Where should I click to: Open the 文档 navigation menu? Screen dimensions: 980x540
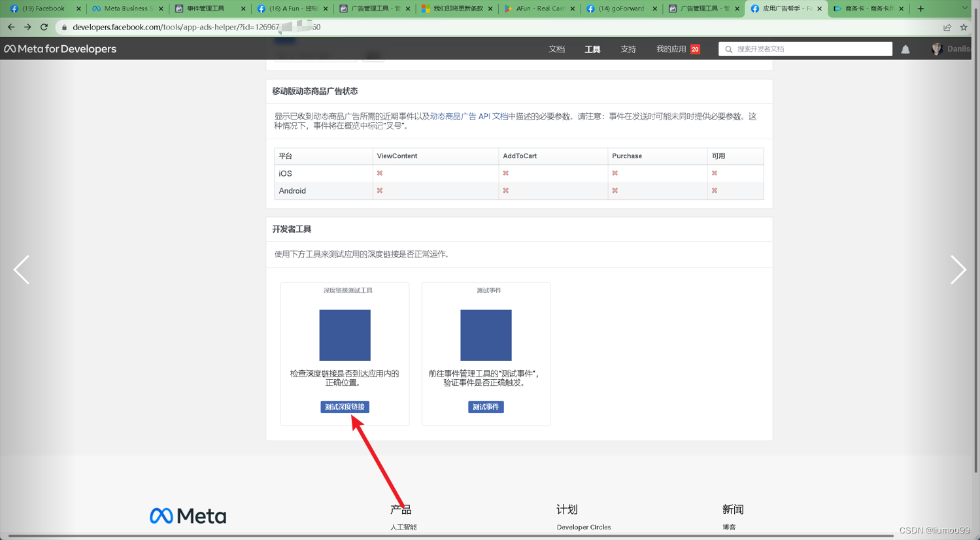point(556,48)
